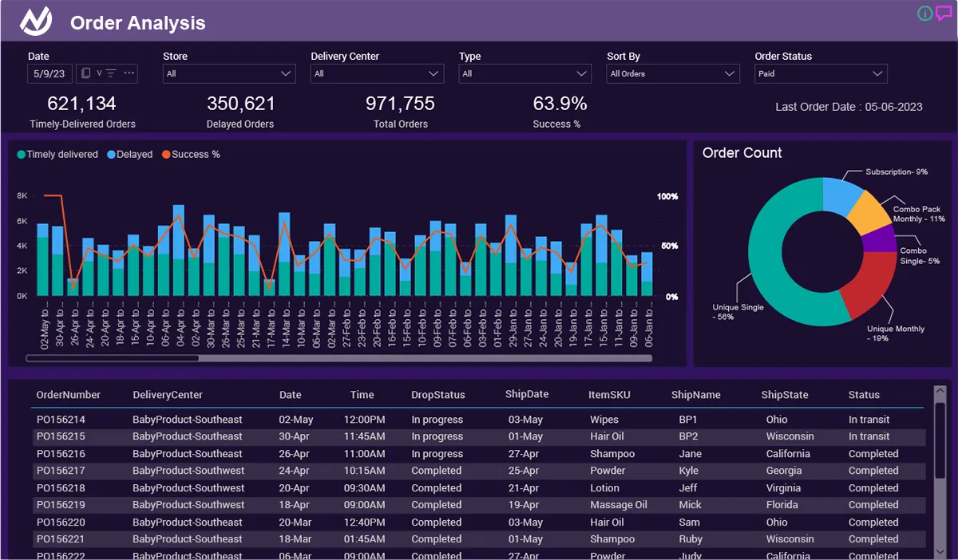
Task: Toggle the Delayed series in the legend
Action: (129, 155)
